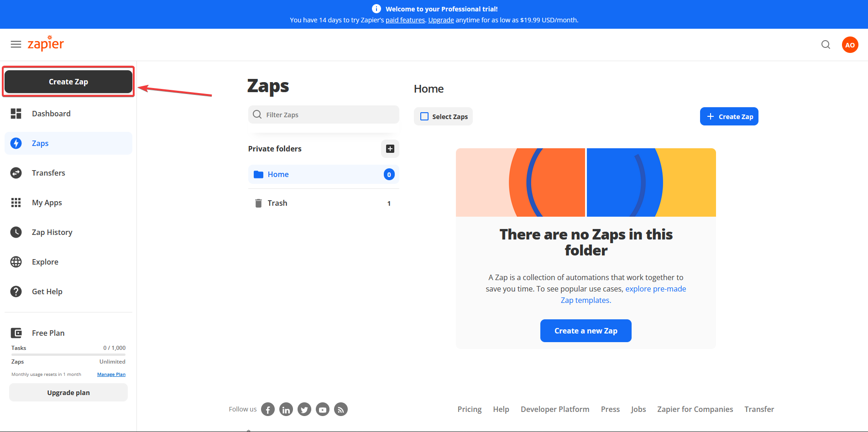Open Zapier for Companies footer link
This screenshot has height=432, width=868.
(x=695, y=409)
